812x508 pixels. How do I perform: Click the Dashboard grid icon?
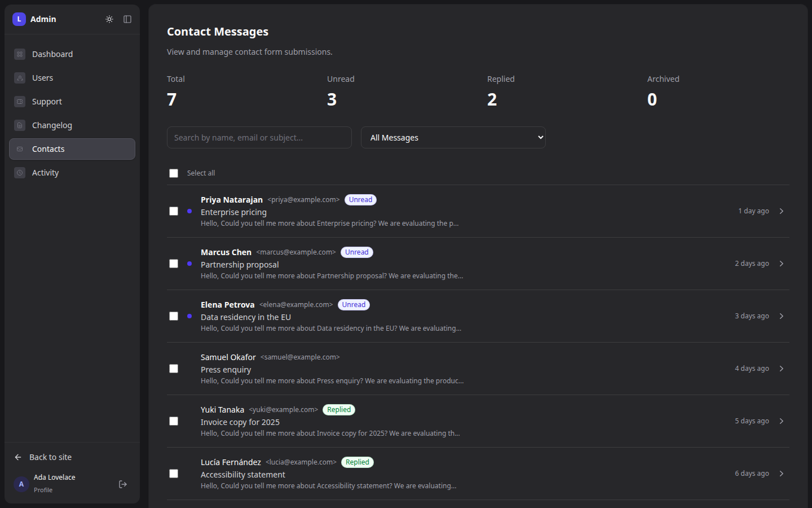20,54
